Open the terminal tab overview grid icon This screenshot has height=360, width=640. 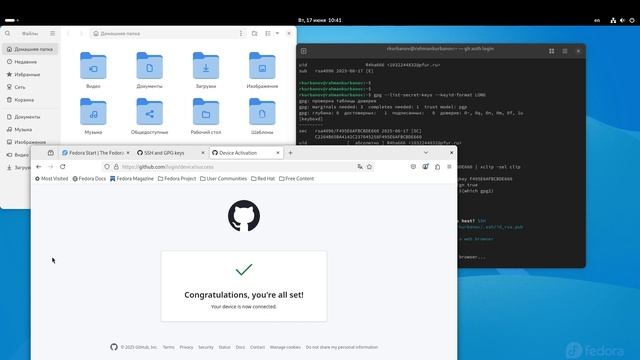click(551, 51)
